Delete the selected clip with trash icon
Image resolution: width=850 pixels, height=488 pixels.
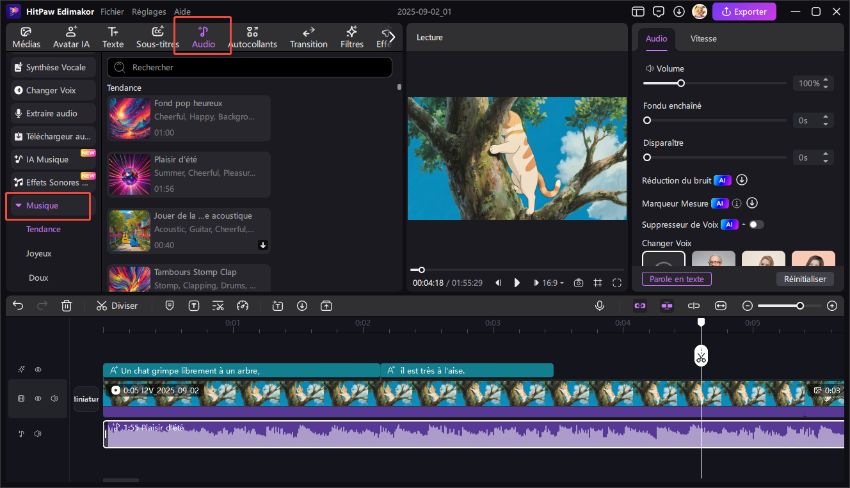[66, 306]
